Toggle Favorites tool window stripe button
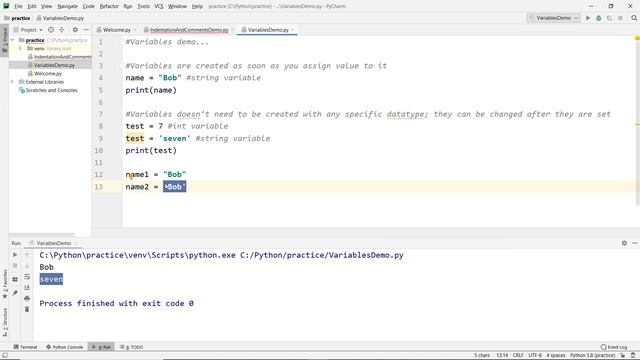This screenshot has height=360, width=640. 4,284
